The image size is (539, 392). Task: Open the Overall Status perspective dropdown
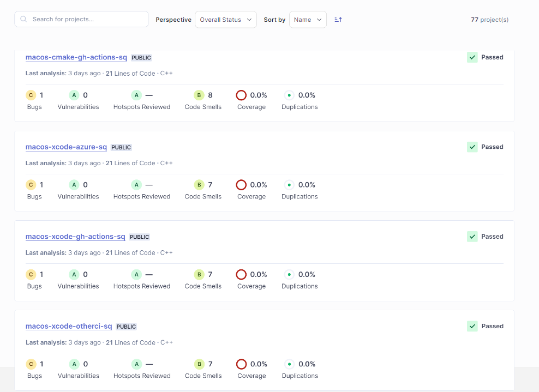tap(226, 20)
